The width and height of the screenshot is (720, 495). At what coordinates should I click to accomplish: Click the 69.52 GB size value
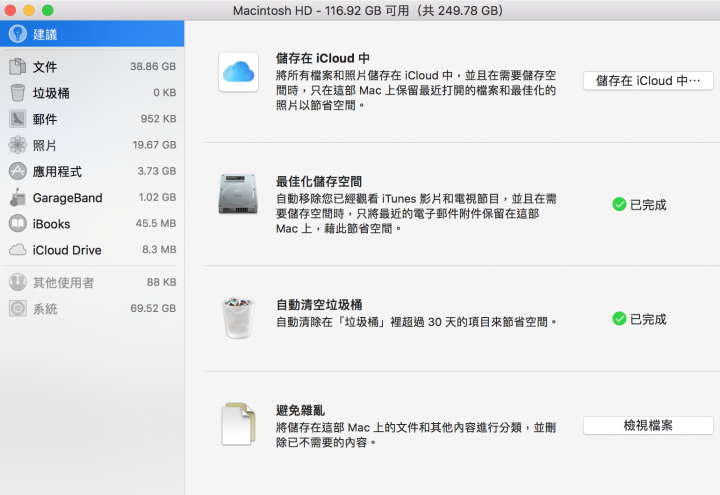point(153,309)
